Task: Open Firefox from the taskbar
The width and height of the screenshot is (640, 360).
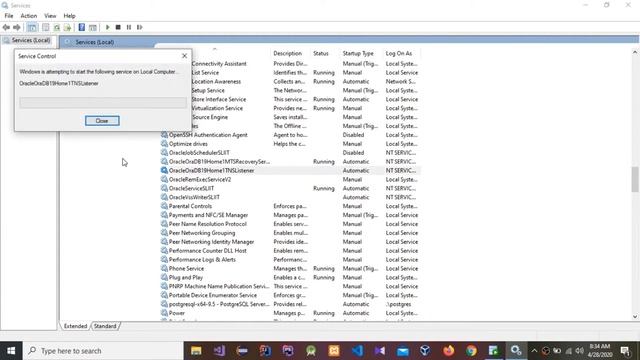Action: [x=449, y=351]
